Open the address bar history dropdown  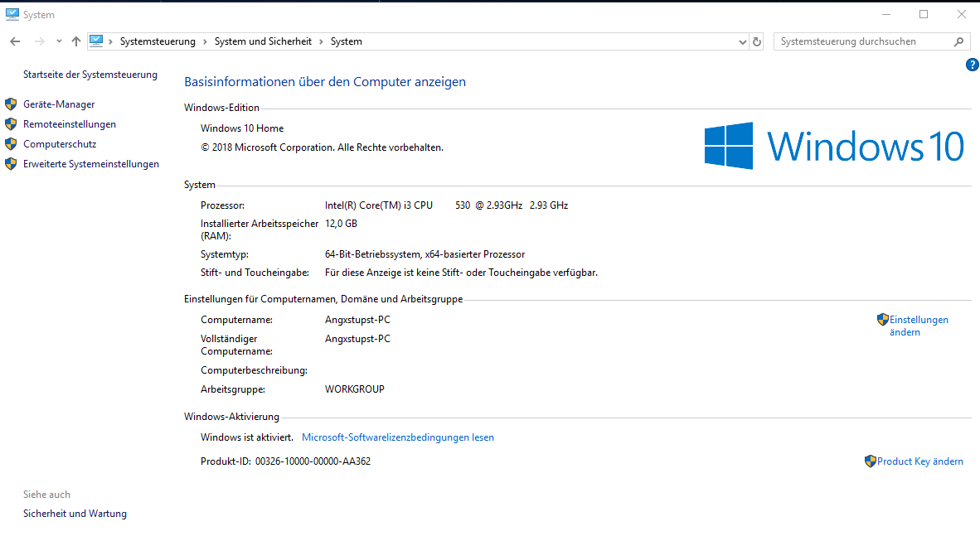click(742, 42)
